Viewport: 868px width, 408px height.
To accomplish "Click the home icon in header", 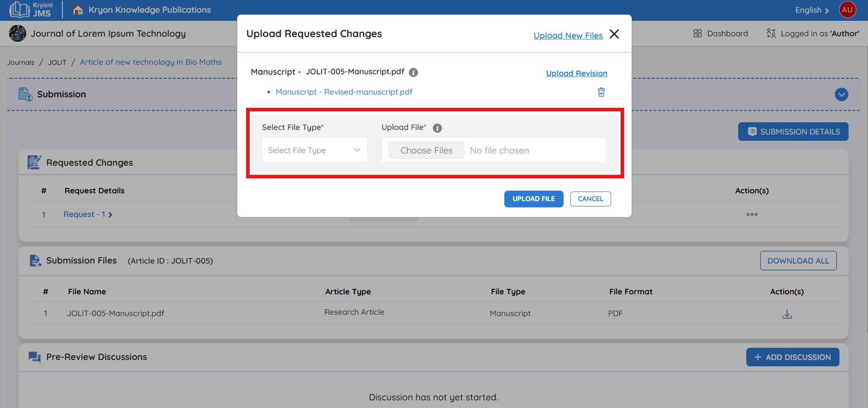I will click(78, 10).
